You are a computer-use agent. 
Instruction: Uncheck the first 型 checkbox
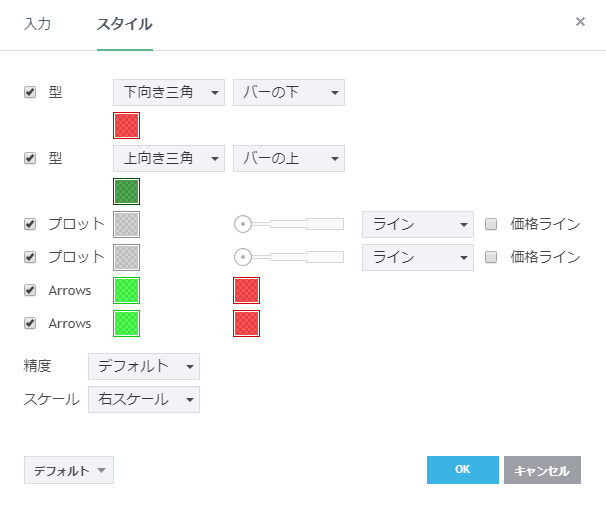pos(30,92)
